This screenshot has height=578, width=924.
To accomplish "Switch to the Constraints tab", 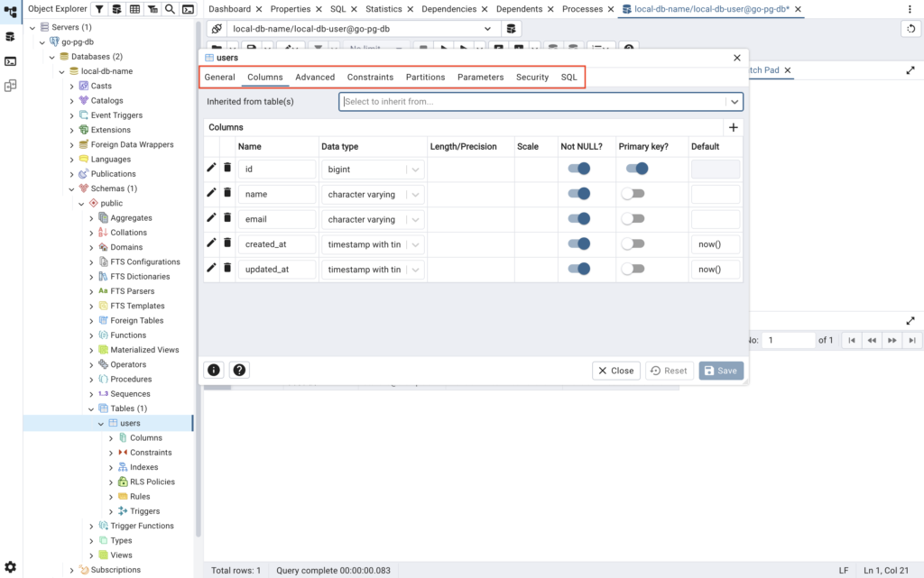I will tap(370, 78).
